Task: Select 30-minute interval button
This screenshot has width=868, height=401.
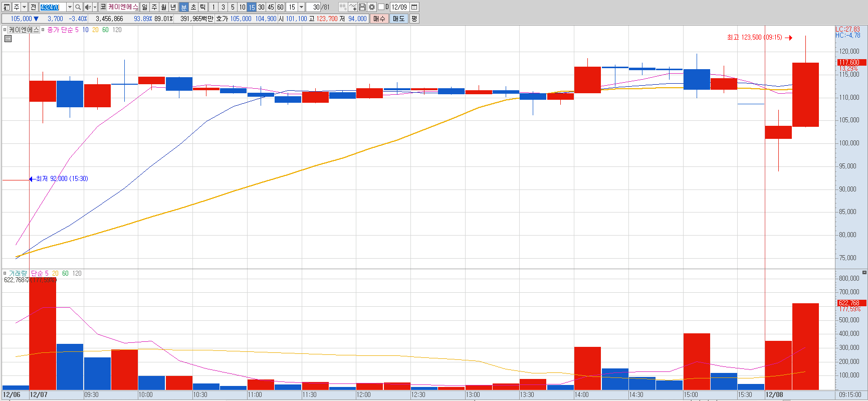Action: [x=261, y=7]
